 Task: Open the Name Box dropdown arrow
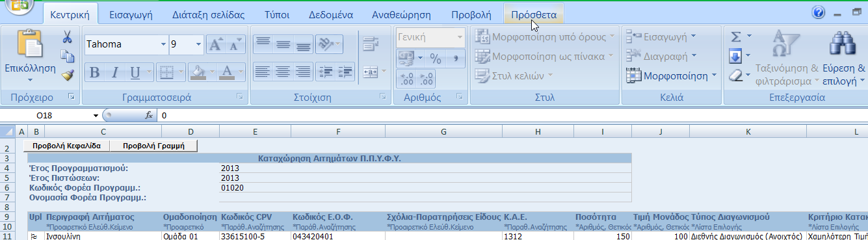[x=96, y=116]
